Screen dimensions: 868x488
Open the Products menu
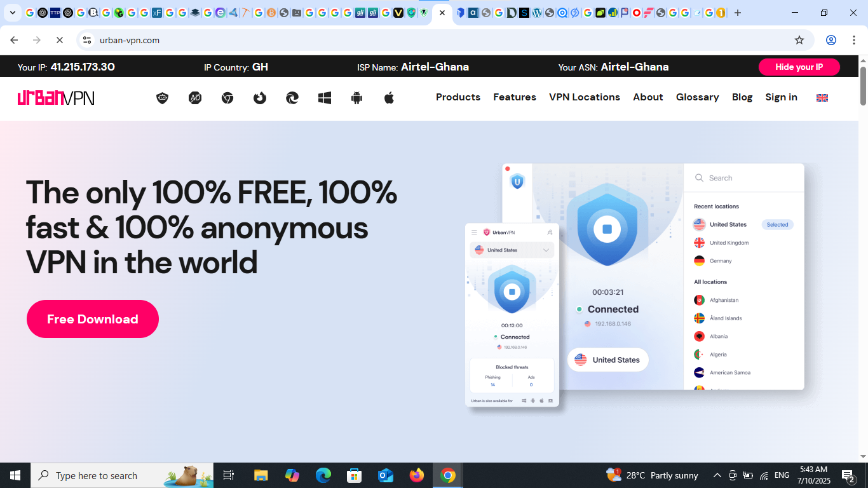click(458, 97)
